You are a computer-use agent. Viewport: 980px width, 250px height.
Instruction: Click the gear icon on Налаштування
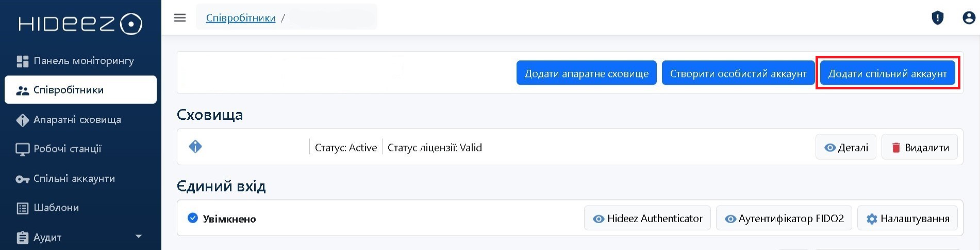point(871,219)
